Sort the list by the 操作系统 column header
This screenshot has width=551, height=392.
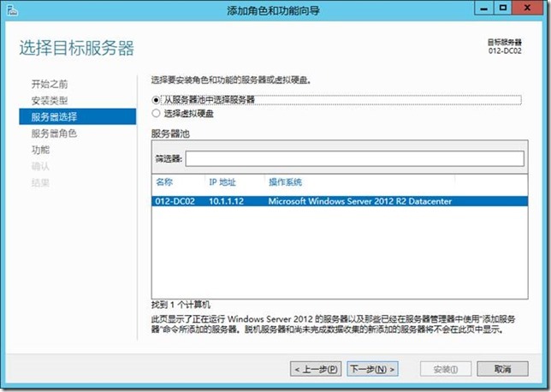pos(285,182)
